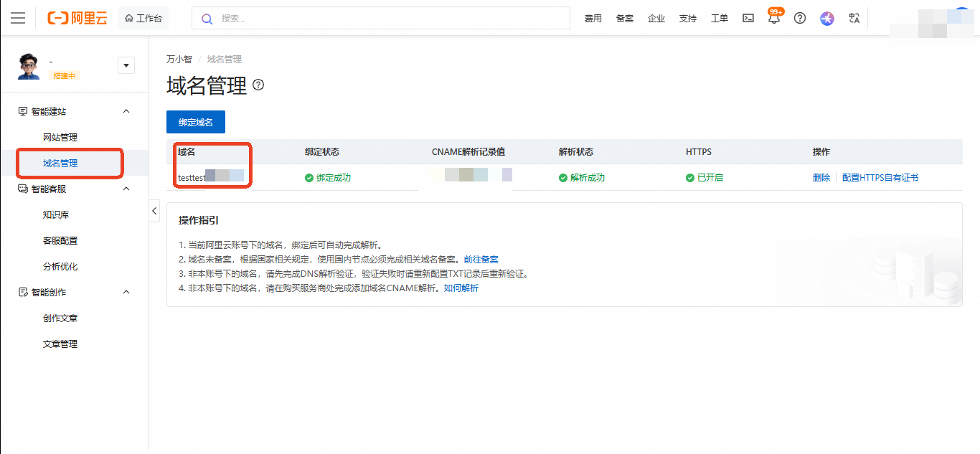Click the green check icon beside 已开启
Screen dimensions: 980x454
click(690, 178)
